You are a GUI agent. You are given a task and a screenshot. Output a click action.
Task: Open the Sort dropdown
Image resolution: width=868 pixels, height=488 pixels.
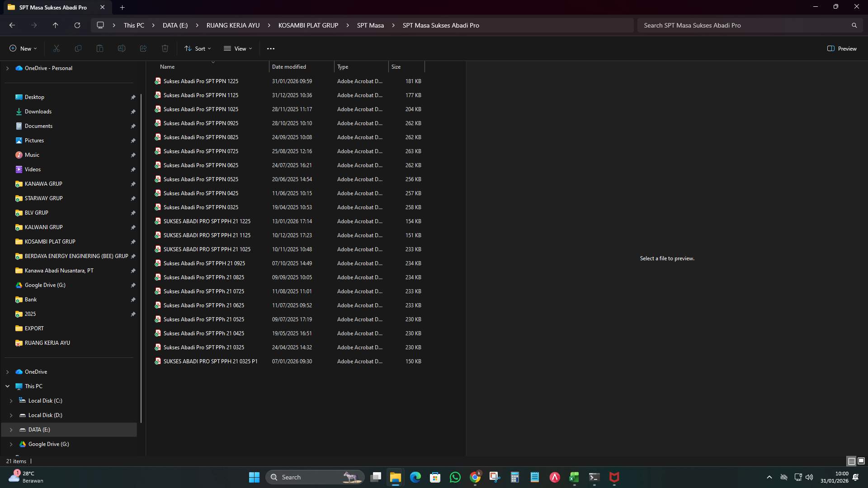198,48
